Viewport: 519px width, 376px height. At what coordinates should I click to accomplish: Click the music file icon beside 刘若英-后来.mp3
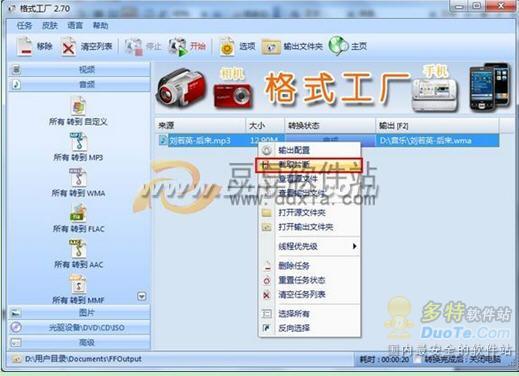click(163, 140)
